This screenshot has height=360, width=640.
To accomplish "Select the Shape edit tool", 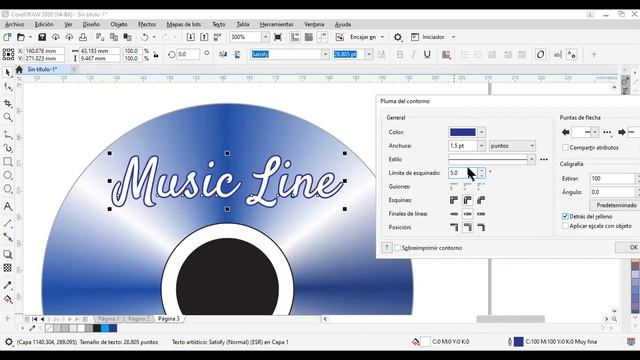I will (x=7, y=87).
